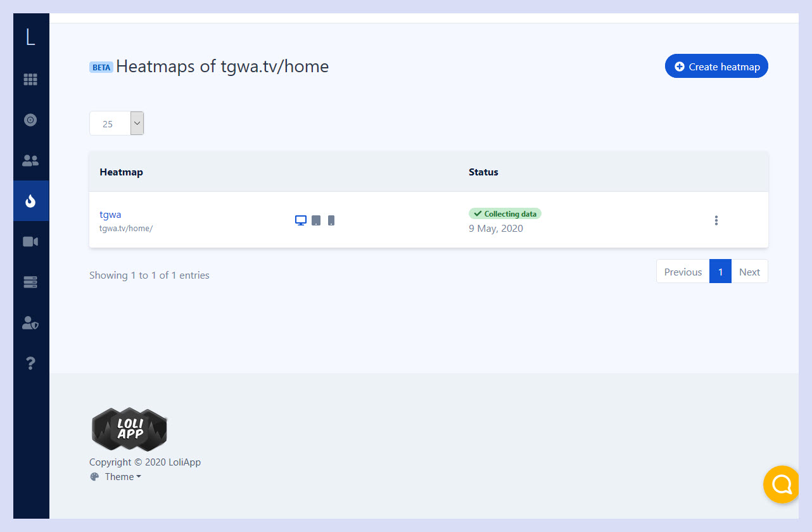This screenshot has height=532, width=812.
Task: Click the Copyright © 2020 LoliApp text
Action: coord(145,462)
